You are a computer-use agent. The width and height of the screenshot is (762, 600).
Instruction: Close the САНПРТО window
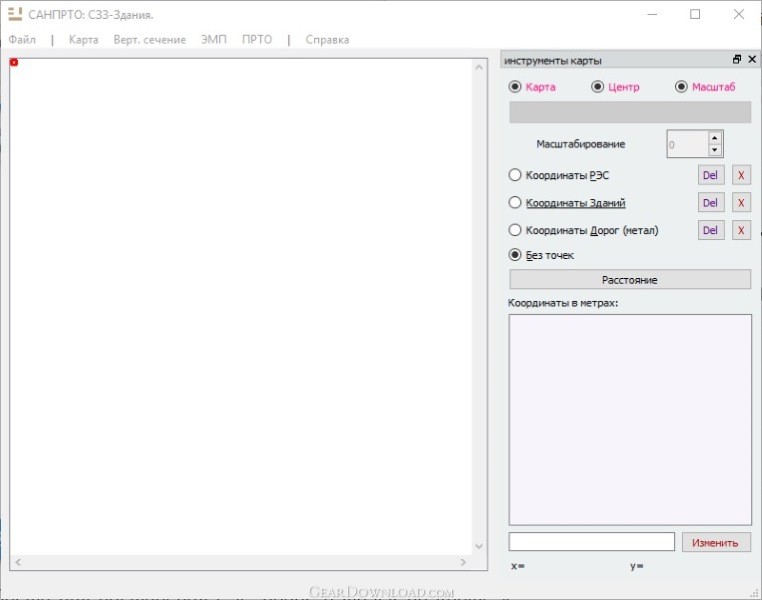click(x=739, y=15)
